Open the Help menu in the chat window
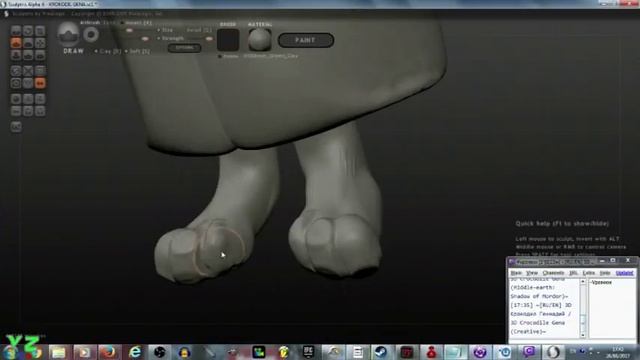The image size is (640, 360). (605, 273)
